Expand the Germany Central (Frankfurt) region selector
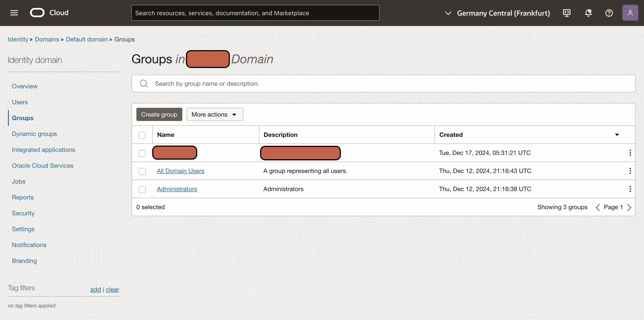Screen dimensions: 644x320 tap(497, 13)
